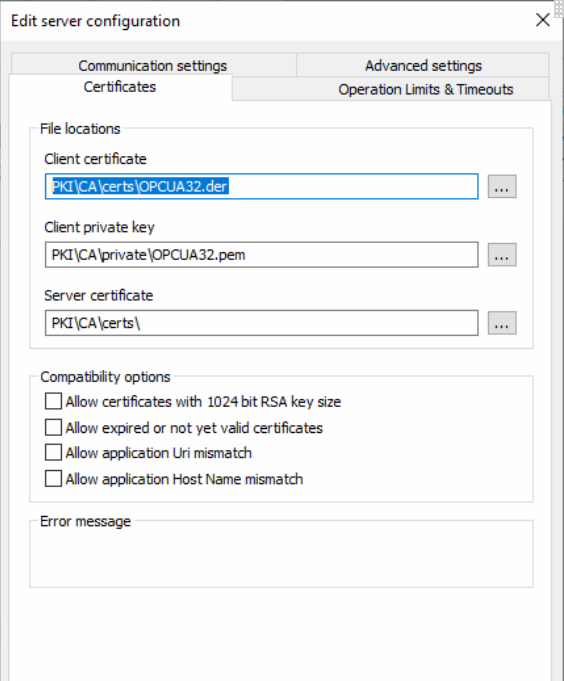Enable Allow certificates with 1024 bit RSA key size
The height and width of the screenshot is (681, 564).
(53, 401)
